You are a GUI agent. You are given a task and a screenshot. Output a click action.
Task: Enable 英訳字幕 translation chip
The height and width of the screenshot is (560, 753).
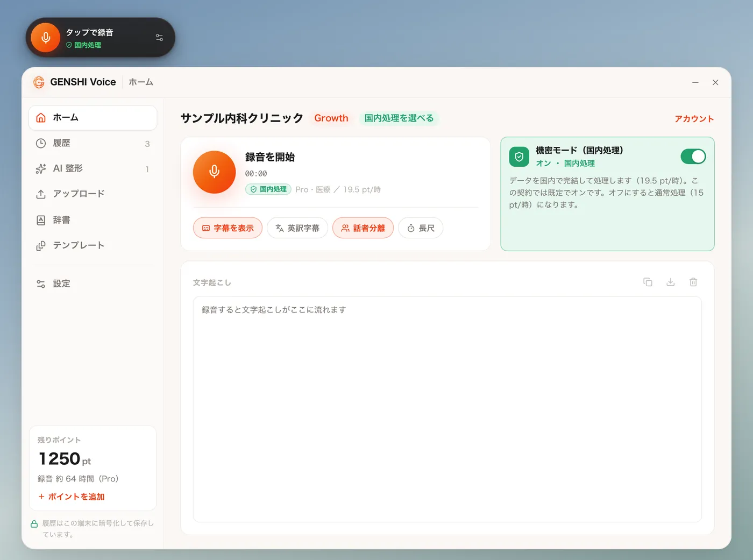click(x=297, y=228)
